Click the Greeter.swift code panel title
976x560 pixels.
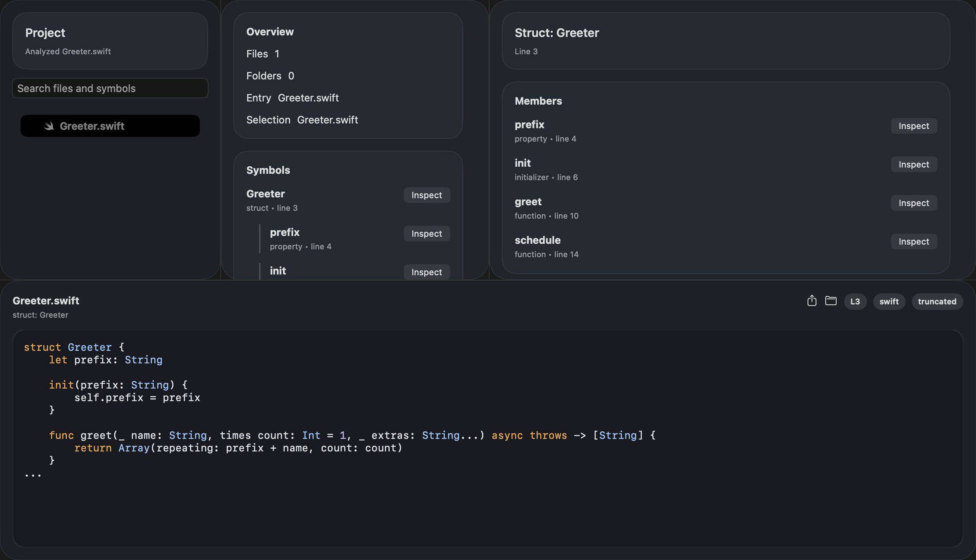click(46, 300)
